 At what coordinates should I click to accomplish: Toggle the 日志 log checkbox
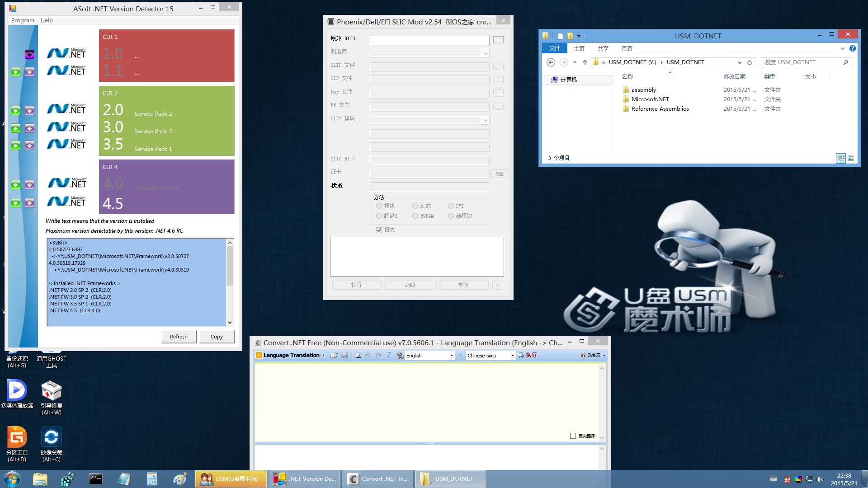click(x=379, y=230)
